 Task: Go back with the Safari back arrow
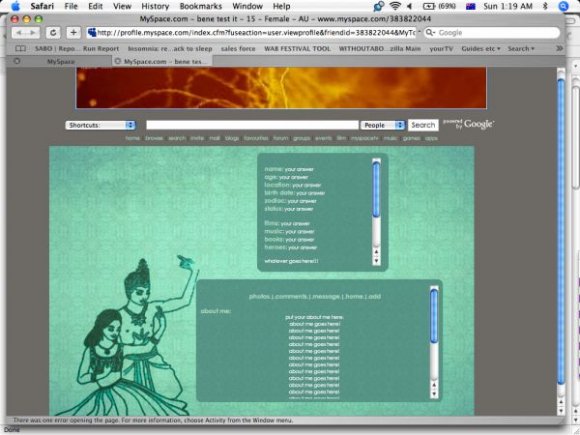(19, 33)
